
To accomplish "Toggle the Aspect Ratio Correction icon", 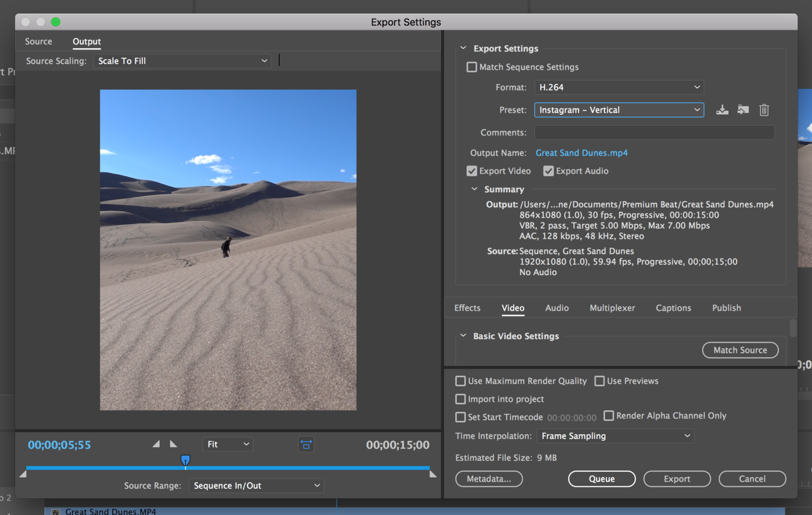I will pyautogui.click(x=306, y=445).
